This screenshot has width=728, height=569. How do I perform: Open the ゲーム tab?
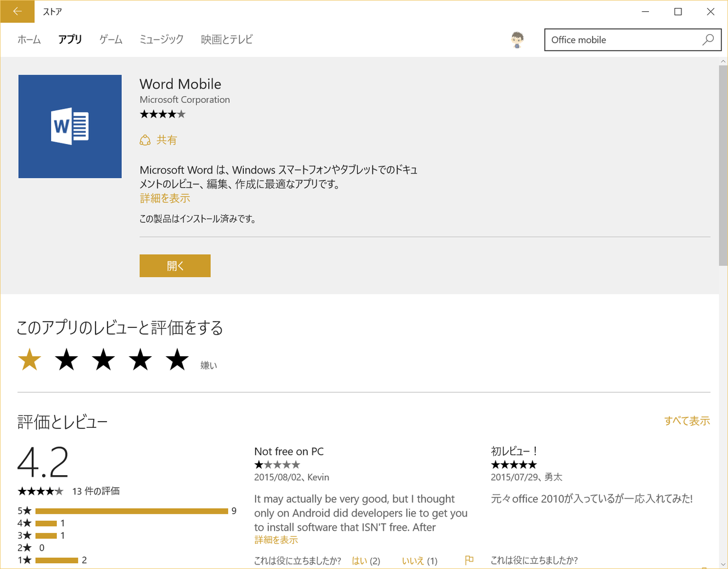[x=111, y=39]
